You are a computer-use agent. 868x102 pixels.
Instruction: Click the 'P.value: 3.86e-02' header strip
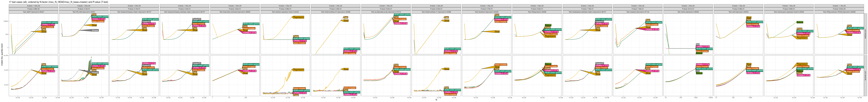pyautogui.click(x=34, y=9)
